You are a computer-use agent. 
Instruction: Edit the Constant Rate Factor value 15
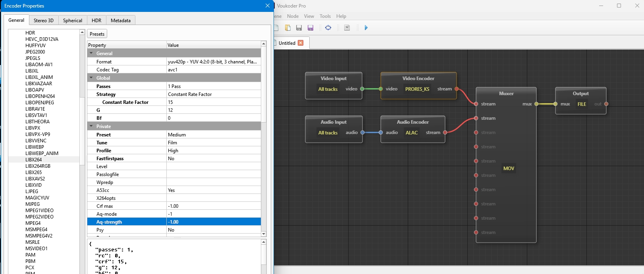point(214,102)
